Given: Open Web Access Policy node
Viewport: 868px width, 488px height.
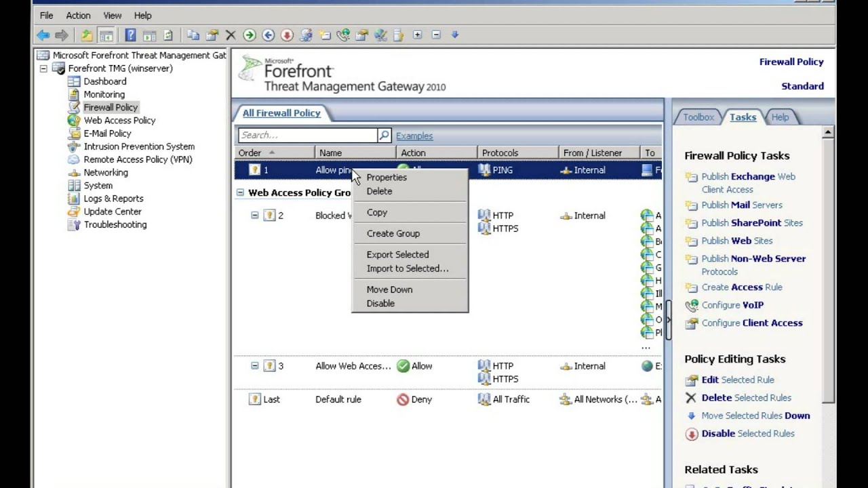Looking at the screenshot, I should (119, 121).
